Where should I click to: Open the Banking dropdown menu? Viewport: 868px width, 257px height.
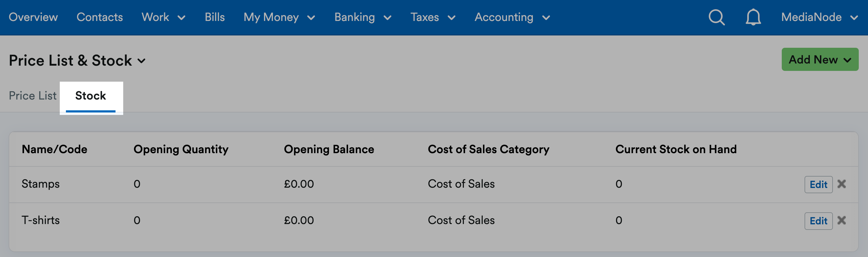tap(363, 17)
